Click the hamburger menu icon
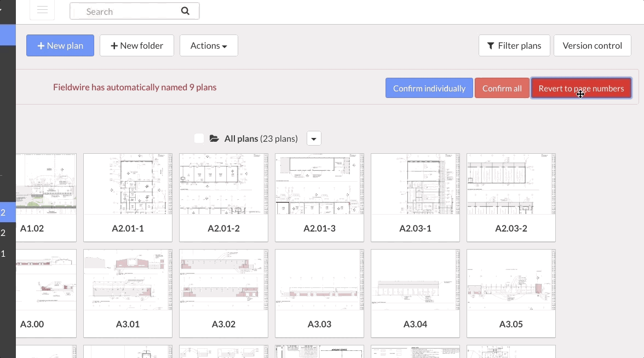Viewport: 644px width, 358px height. tap(42, 10)
